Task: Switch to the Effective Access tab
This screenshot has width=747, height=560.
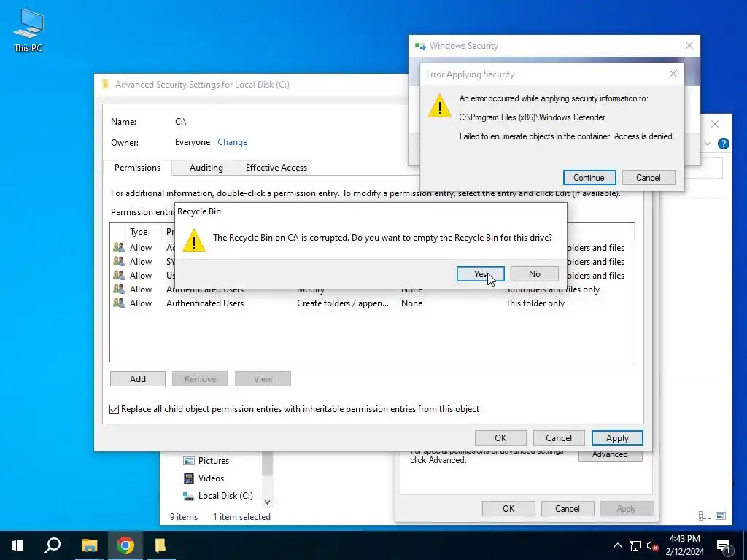Action: [x=276, y=168]
